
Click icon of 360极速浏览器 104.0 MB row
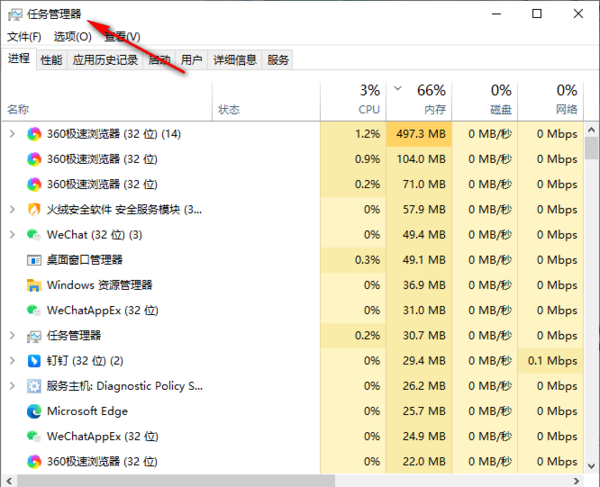tap(34, 160)
